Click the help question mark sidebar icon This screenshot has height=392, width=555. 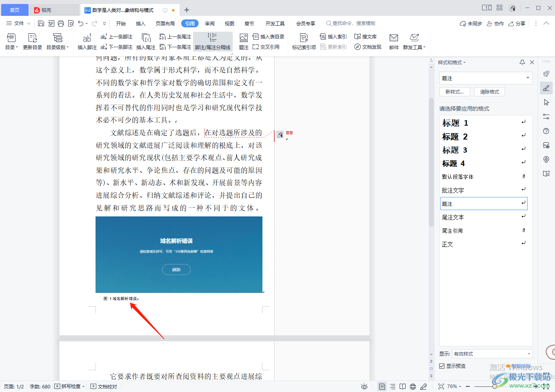click(x=546, y=131)
